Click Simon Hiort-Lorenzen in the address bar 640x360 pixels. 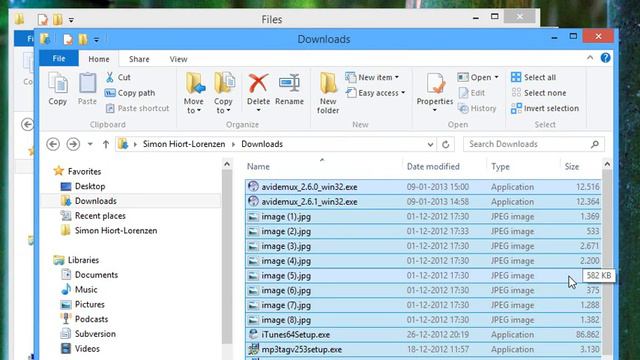184,144
